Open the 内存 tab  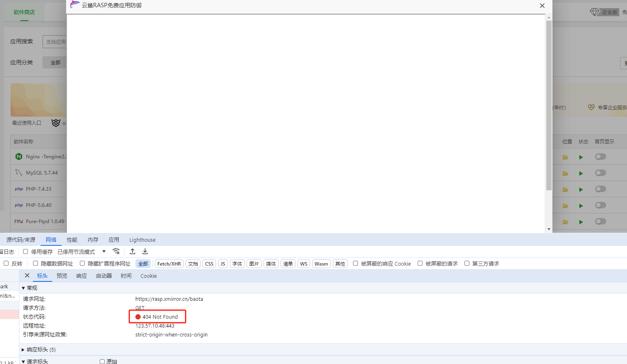93,240
